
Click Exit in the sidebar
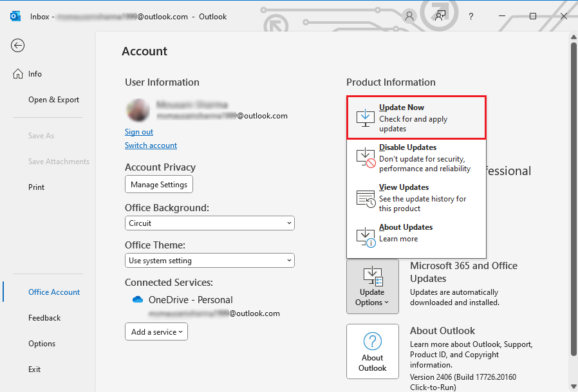(34, 369)
